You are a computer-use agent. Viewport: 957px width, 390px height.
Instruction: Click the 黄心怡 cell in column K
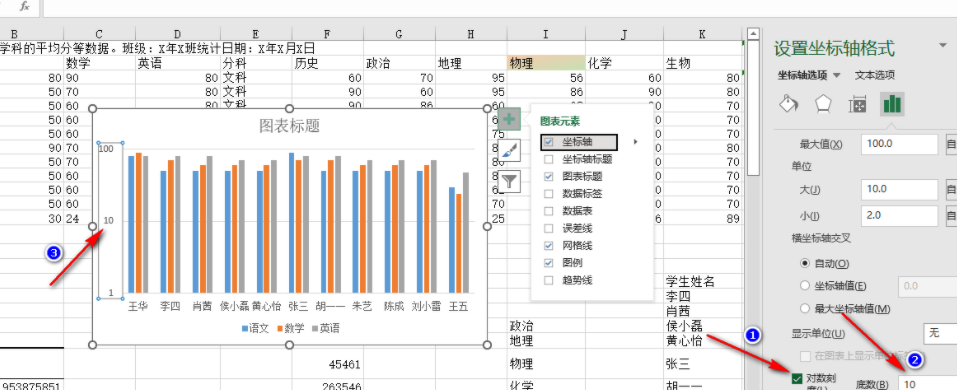click(702, 340)
